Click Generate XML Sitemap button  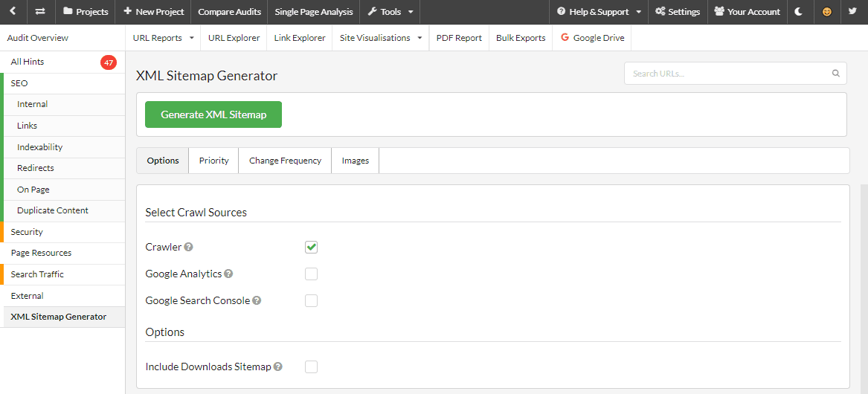click(213, 114)
